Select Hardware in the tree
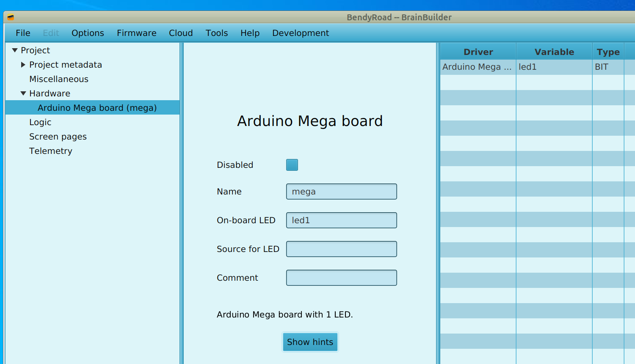Image resolution: width=635 pixels, height=364 pixels. pyautogui.click(x=50, y=93)
